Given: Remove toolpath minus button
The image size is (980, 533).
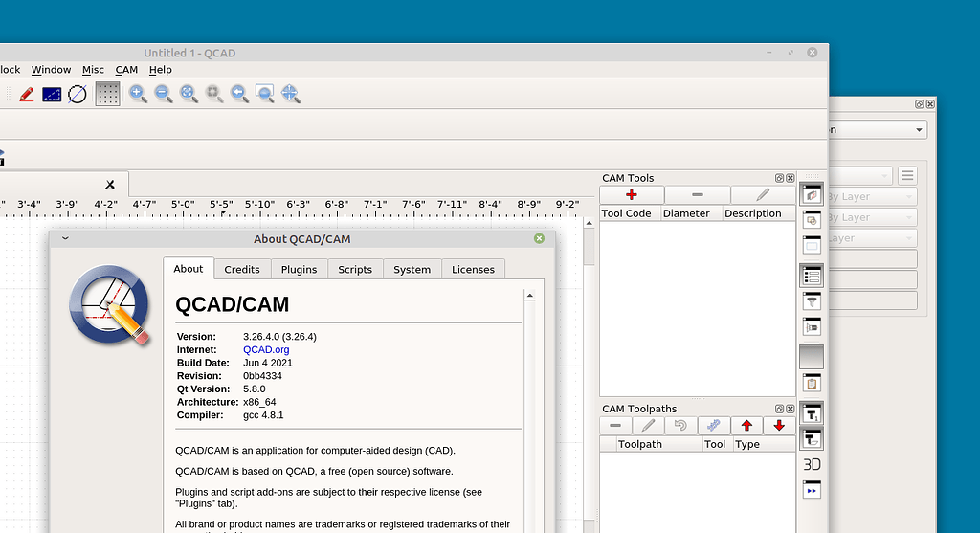Looking at the screenshot, I should coord(615,426).
